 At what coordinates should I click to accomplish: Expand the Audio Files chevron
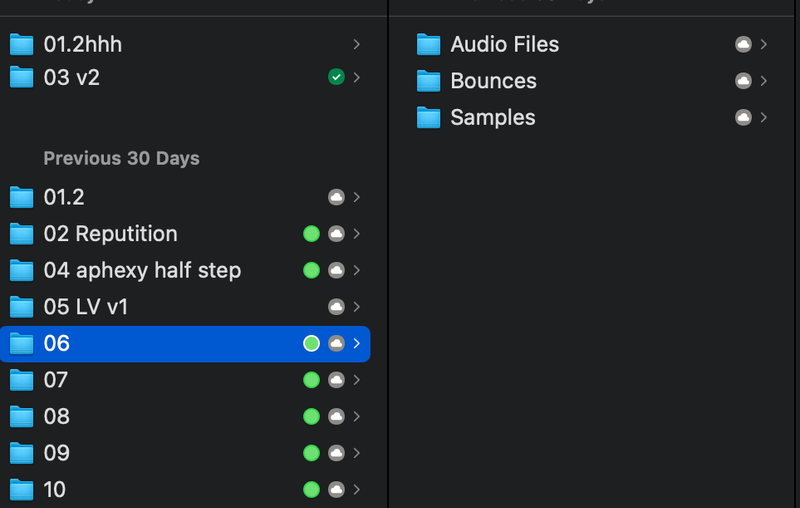[764, 44]
